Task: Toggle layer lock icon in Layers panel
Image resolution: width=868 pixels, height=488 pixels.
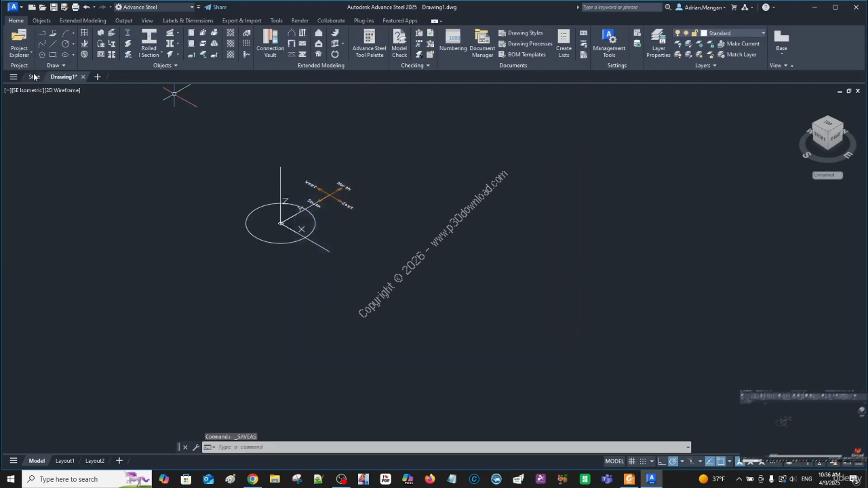Action: pyautogui.click(x=694, y=33)
